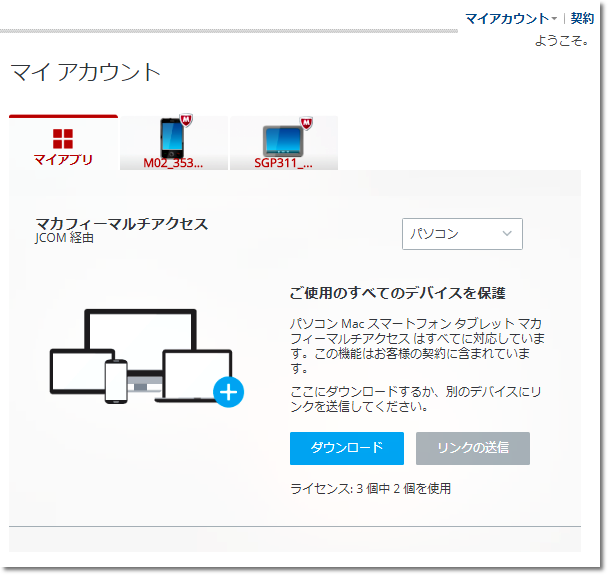The height and width of the screenshot is (575, 608).
Task: Expand the マイアカウント menu at top
Action: [511, 19]
